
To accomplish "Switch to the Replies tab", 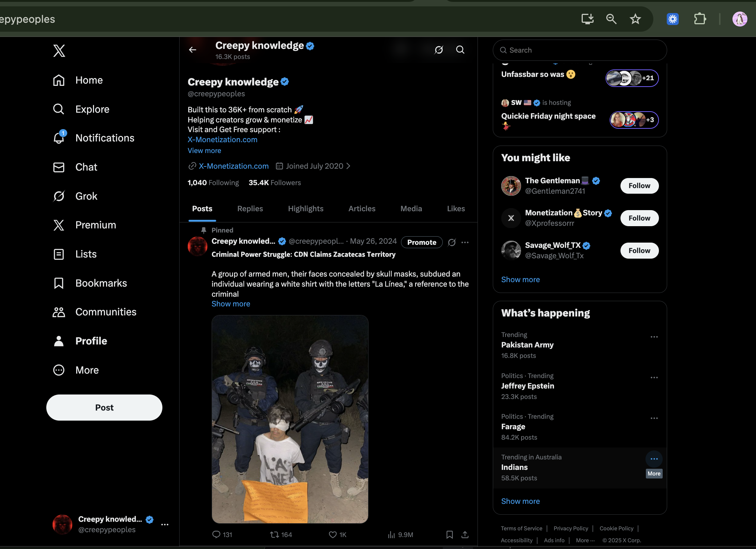I will pos(250,209).
